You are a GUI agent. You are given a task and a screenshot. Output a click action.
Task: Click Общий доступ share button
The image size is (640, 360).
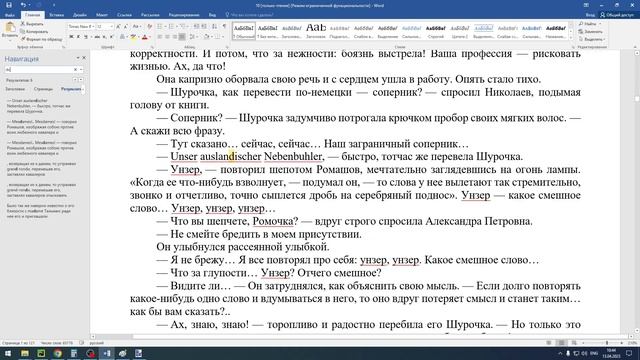pyautogui.click(x=617, y=15)
